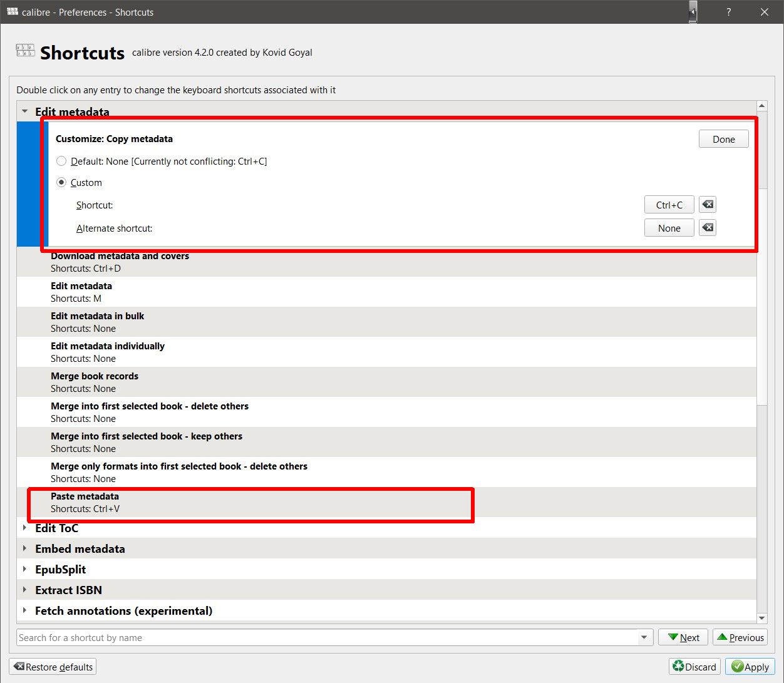Jump to Previous search match
Image resolution: width=784 pixels, height=683 pixels.
(x=740, y=637)
